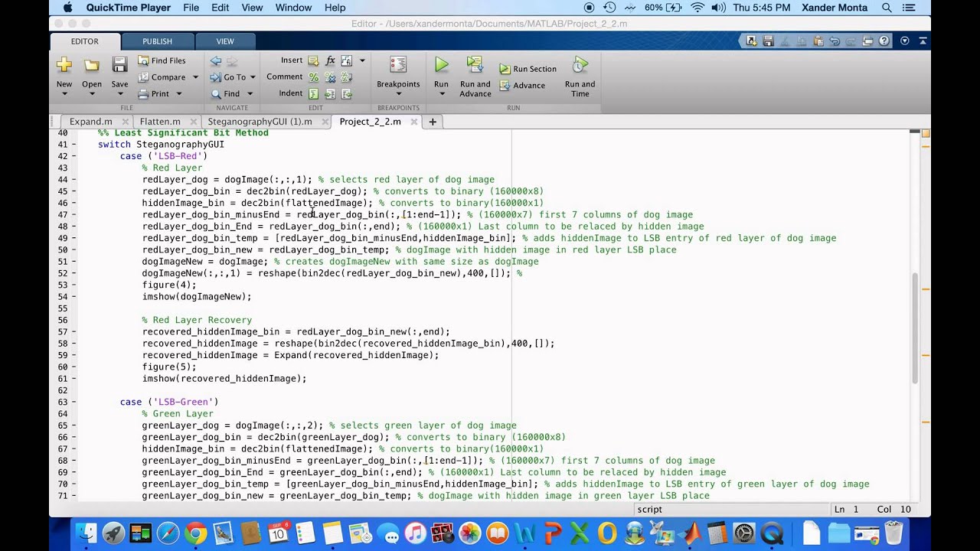Viewport: 980px width, 551px height.
Task: Close the Project_2_2.m tab
Action: (x=414, y=122)
